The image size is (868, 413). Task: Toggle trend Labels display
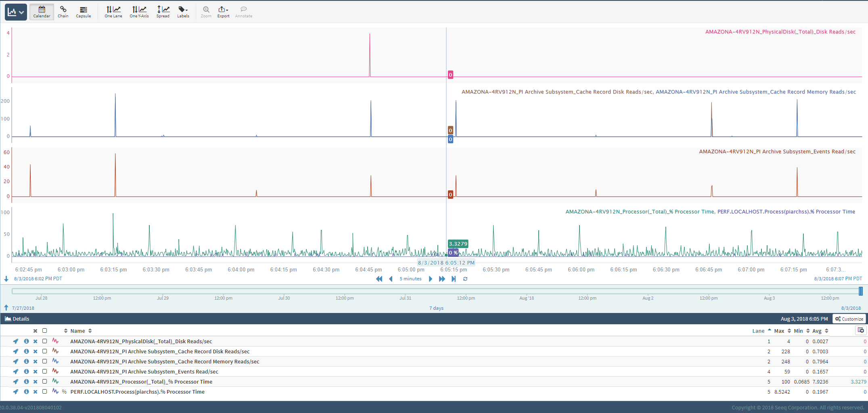pyautogui.click(x=183, y=12)
